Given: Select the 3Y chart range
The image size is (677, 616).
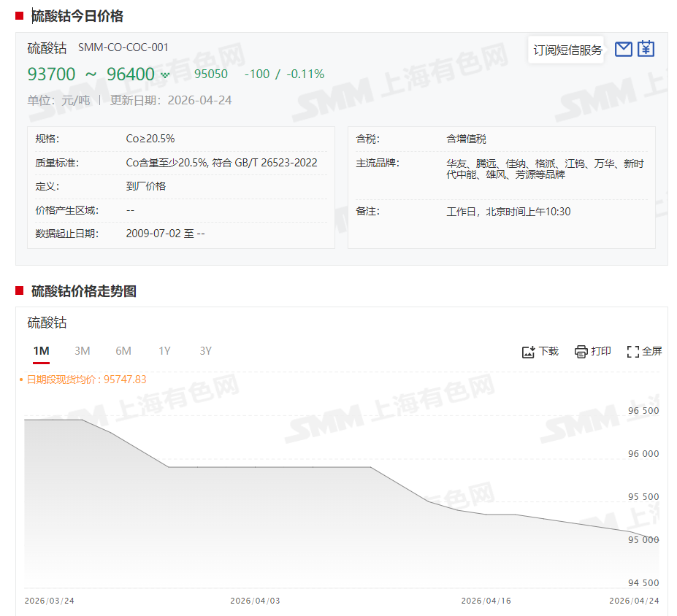Looking at the screenshot, I should coord(205,351).
